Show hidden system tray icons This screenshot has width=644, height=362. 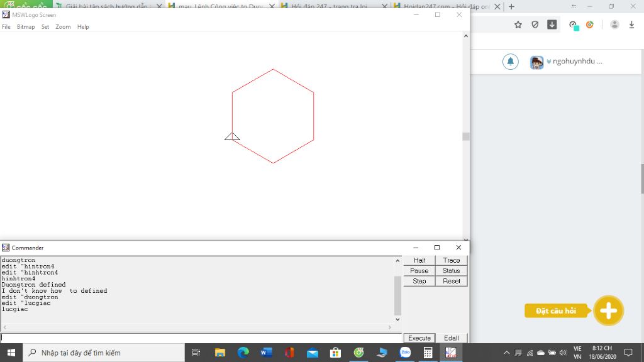[506, 353]
